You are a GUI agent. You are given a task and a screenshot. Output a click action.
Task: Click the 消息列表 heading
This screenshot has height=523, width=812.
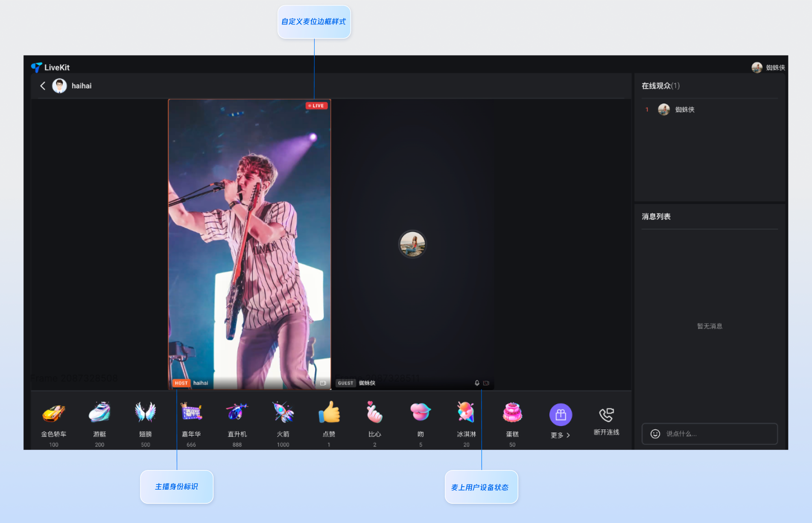tap(656, 217)
